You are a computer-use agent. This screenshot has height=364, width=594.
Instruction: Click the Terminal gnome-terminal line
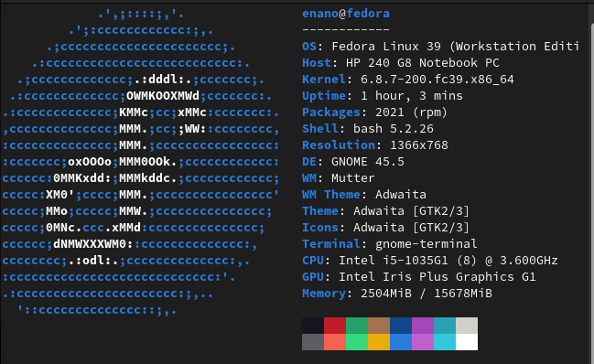[x=390, y=244]
